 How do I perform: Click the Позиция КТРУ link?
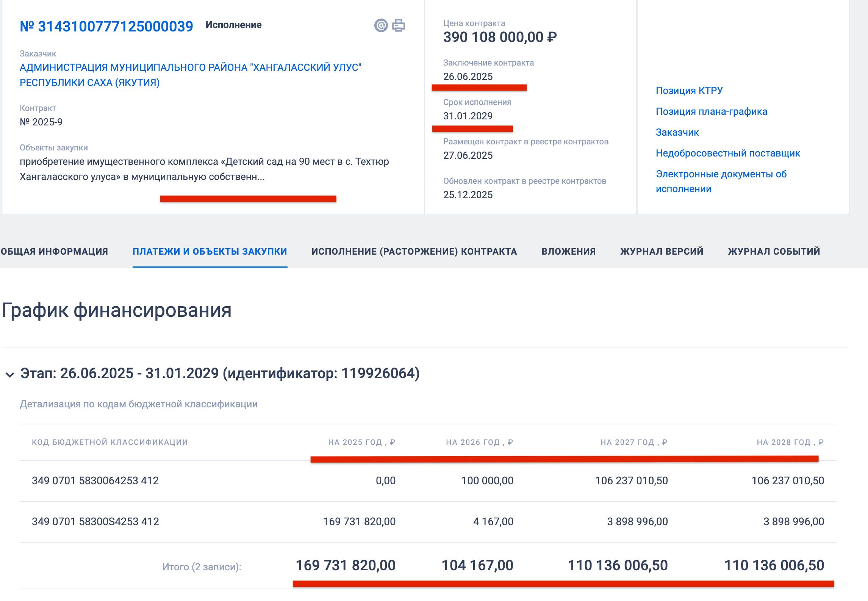[x=689, y=91]
